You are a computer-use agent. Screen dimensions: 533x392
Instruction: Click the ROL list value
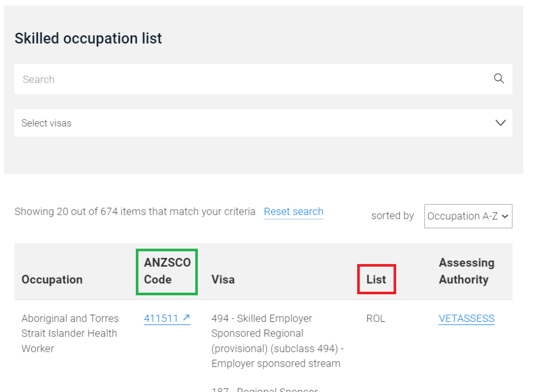click(x=376, y=318)
